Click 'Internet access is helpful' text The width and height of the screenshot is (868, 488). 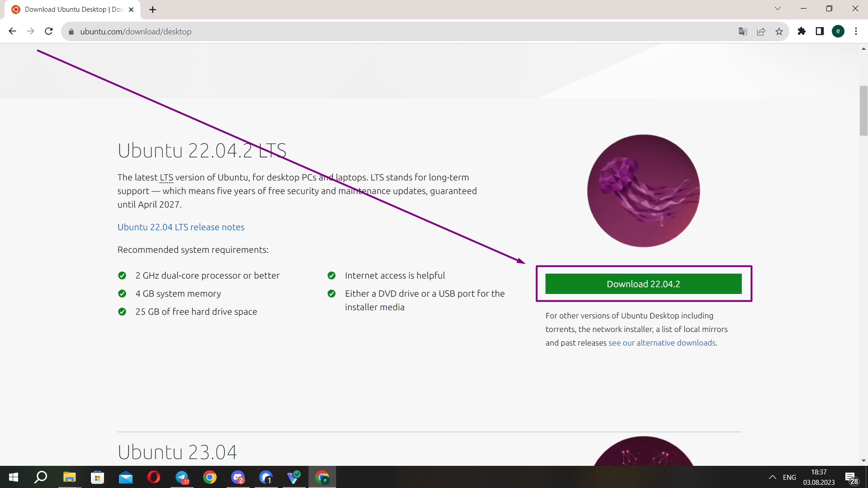coord(395,275)
